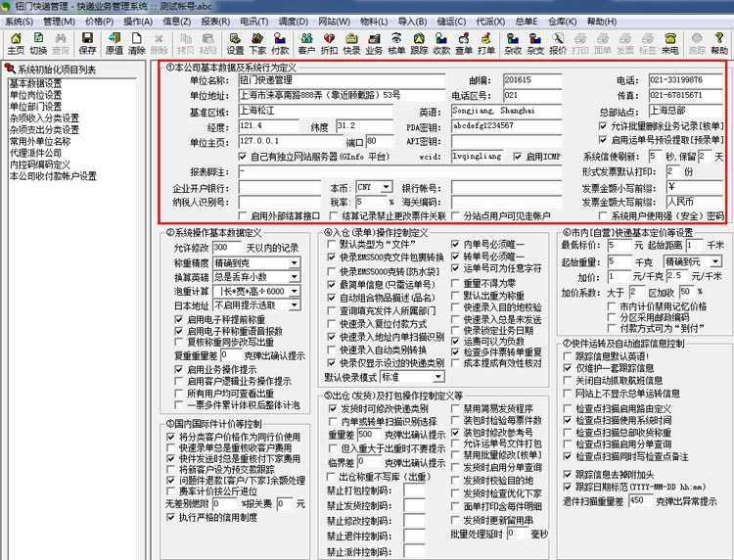Open the 价格(P) menu
Viewport: 734px width, 560px height.
point(99,22)
